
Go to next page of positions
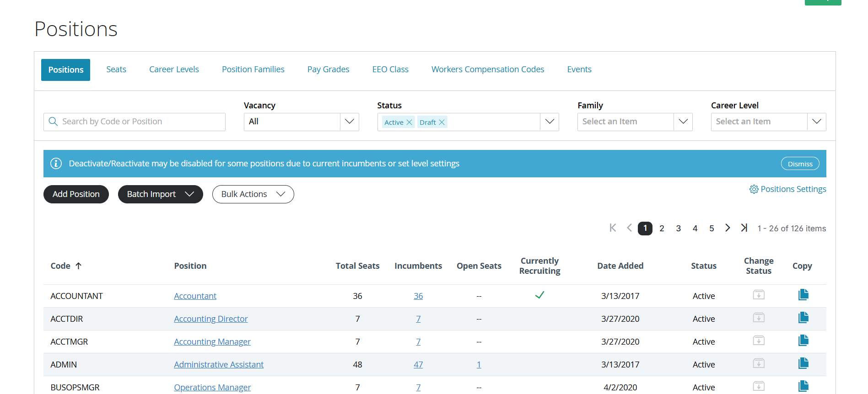tap(728, 228)
